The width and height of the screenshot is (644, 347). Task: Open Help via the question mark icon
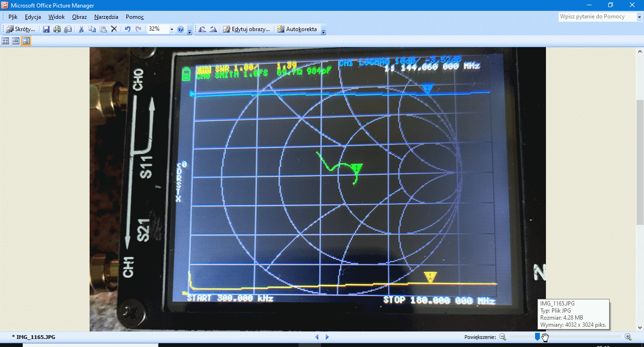coord(181,29)
